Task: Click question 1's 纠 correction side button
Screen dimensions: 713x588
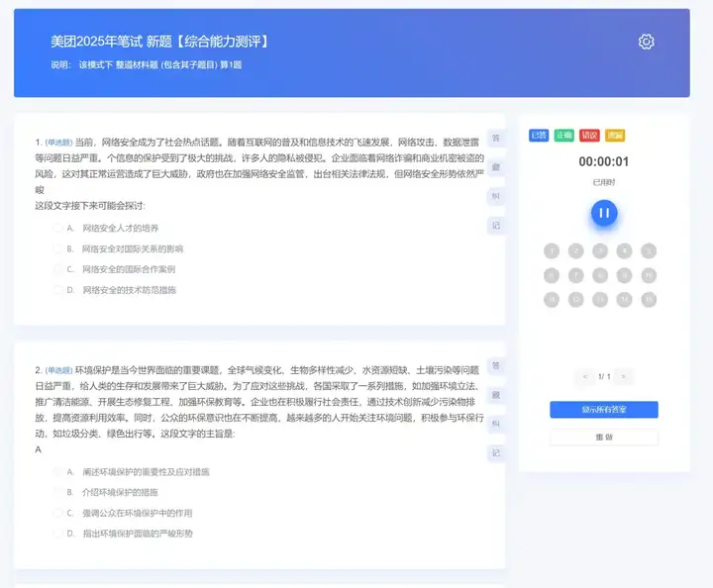Action: [496, 196]
